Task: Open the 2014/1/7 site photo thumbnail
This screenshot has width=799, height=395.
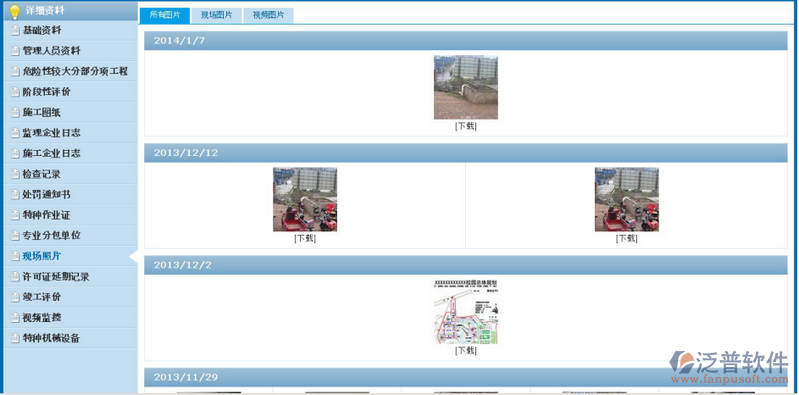Action: [466, 87]
